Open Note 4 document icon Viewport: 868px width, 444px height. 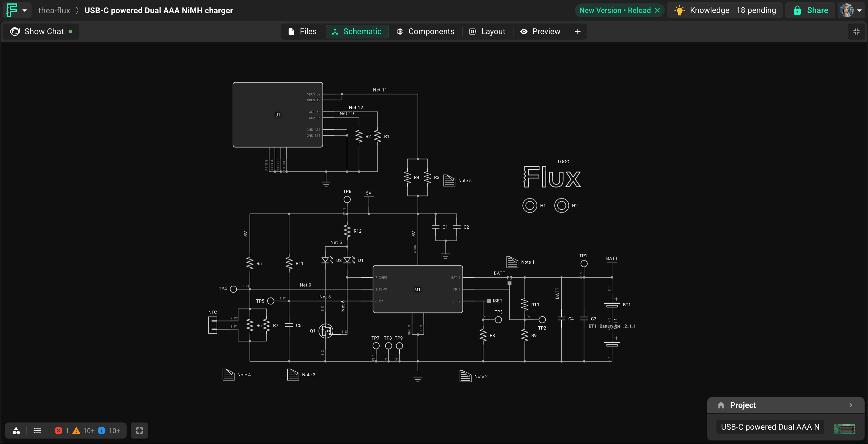click(228, 375)
